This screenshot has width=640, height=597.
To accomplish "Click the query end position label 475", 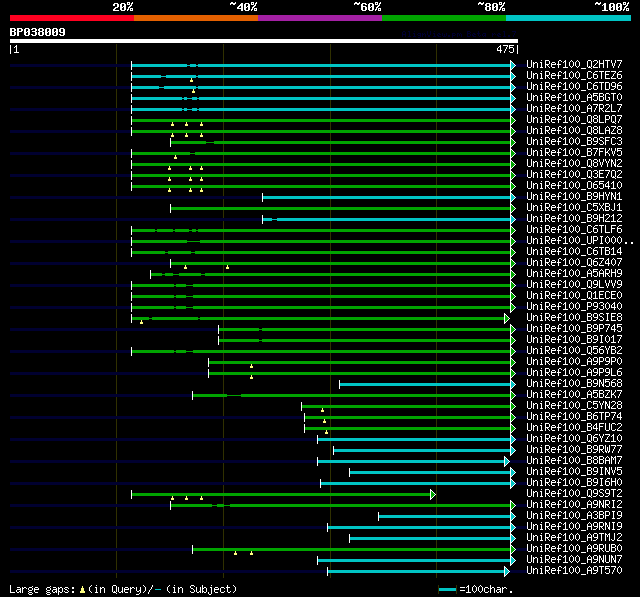I will tap(505, 49).
